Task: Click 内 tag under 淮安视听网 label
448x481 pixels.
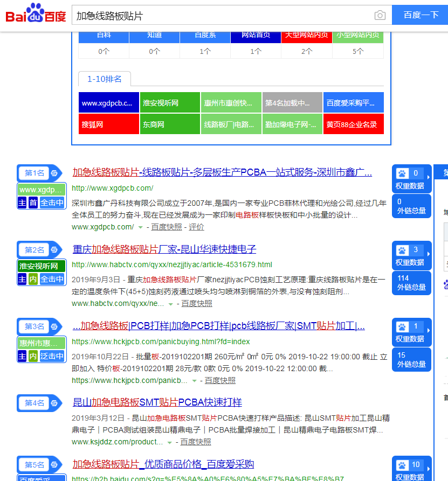Action: click(x=33, y=280)
